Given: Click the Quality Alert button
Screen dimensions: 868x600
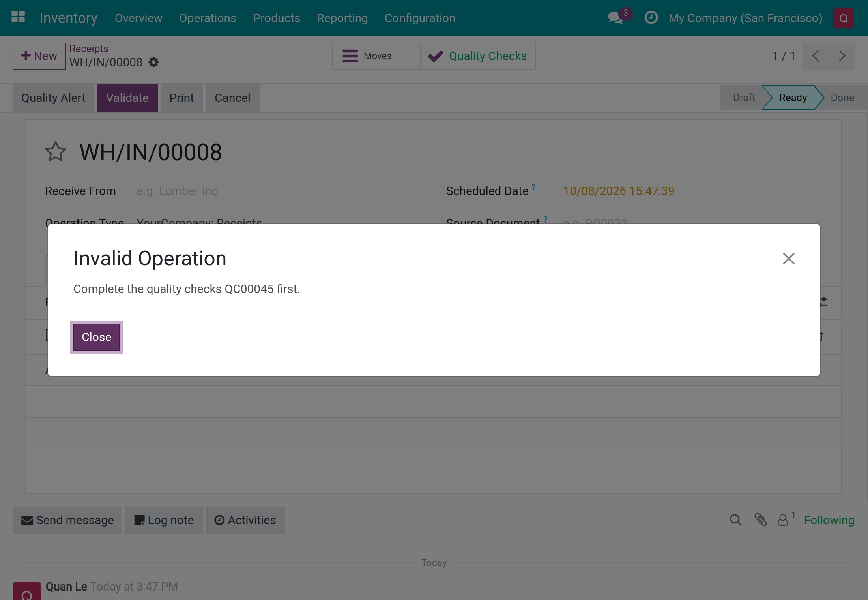Looking at the screenshot, I should (53, 98).
